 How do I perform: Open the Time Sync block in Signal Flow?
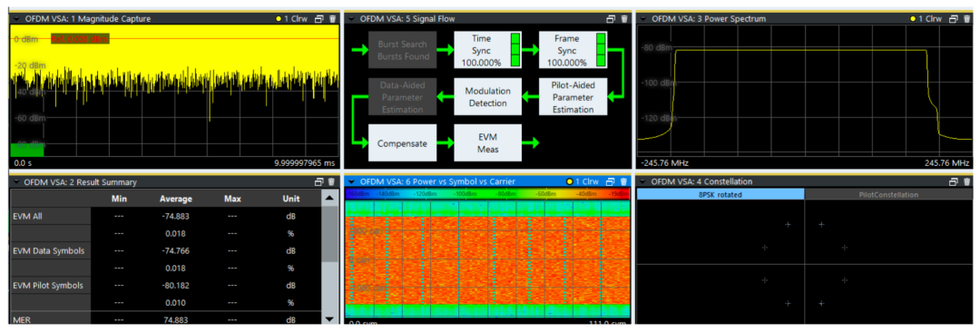coord(488,51)
